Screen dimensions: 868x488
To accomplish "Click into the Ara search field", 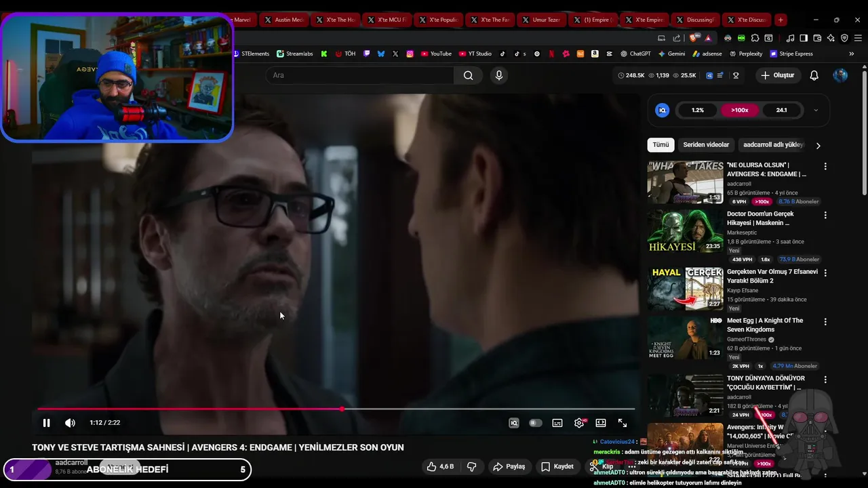I will [x=359, y=75].
